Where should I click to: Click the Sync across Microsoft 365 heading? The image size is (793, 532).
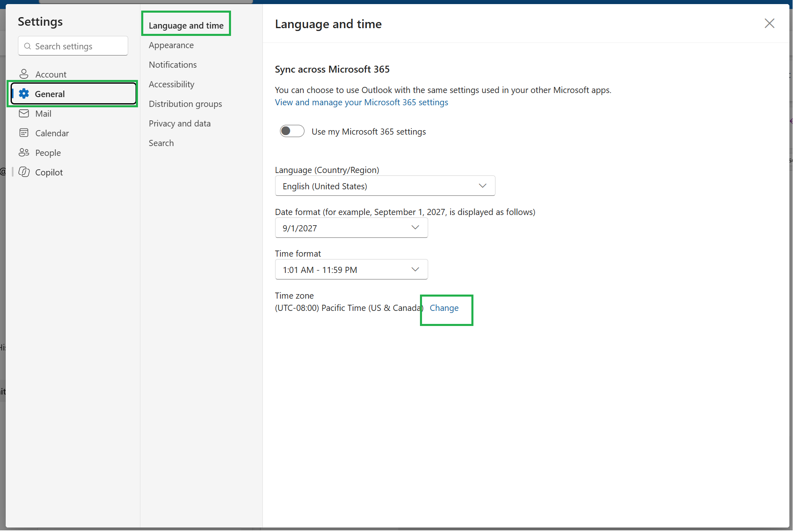pyautogui.click(x=332, y=69)
